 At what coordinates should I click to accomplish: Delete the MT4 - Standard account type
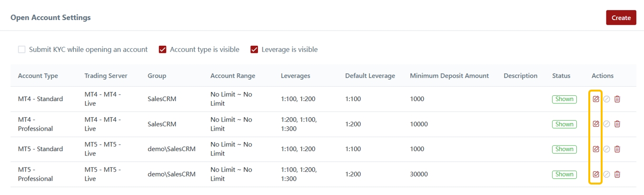617,99
